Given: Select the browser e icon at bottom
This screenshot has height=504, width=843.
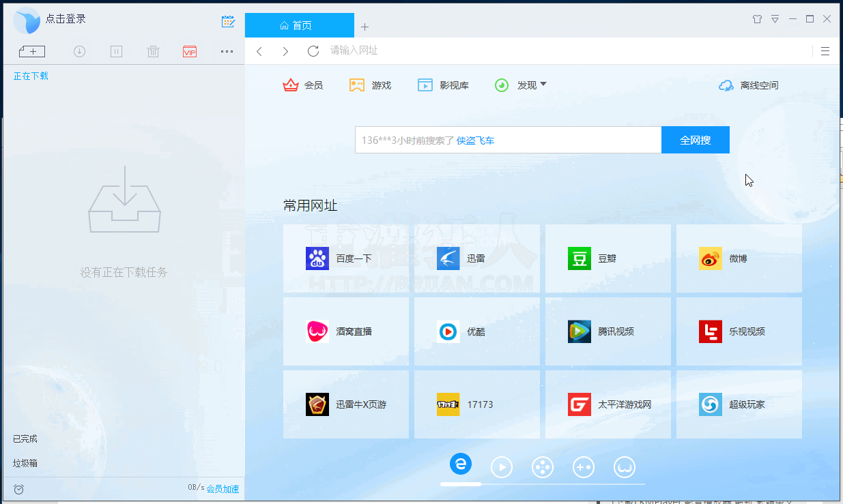Looking at the screenshot, I should pos(461,464).
